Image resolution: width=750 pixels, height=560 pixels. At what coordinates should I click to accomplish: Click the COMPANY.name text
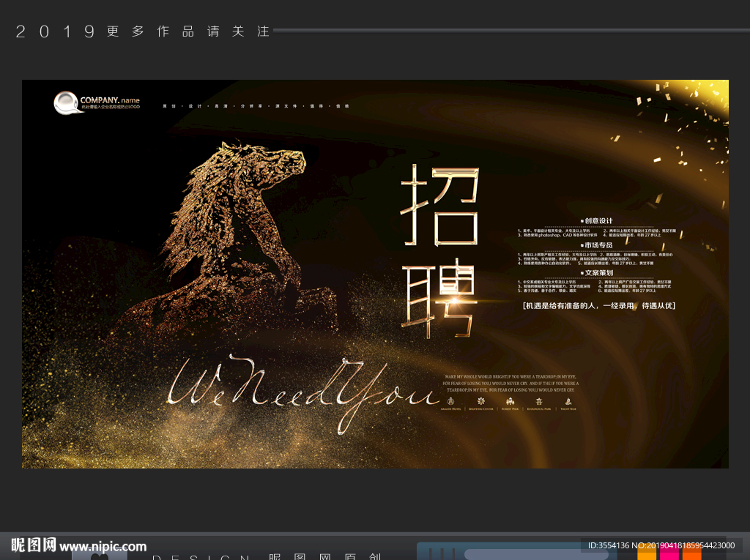pyautogui.click(x=110, y=100)
